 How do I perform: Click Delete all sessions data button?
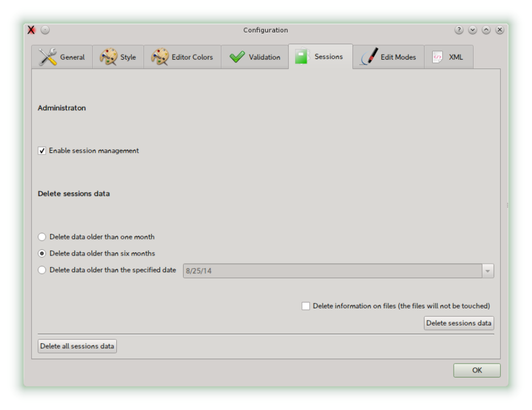pyautogui.click(x=77, y=346)
